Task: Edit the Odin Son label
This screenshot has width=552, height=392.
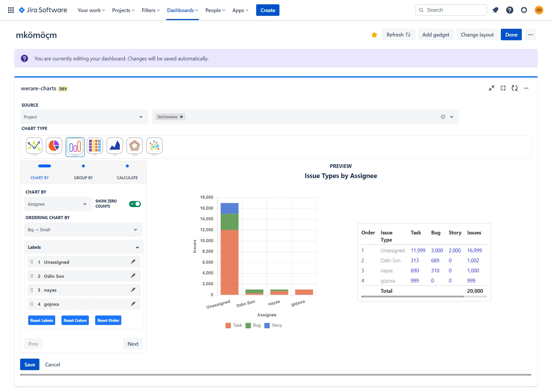Action: [x=133, y=276]
